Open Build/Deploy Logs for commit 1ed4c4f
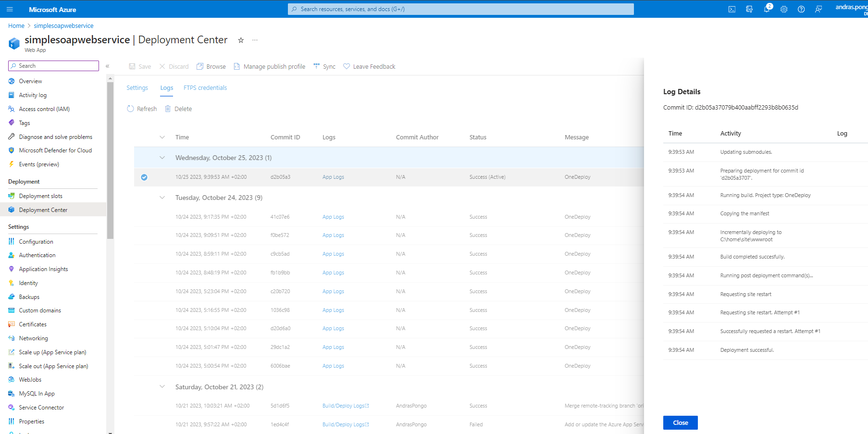The width and height of the screenshot is (868, 434). point(346,425)
